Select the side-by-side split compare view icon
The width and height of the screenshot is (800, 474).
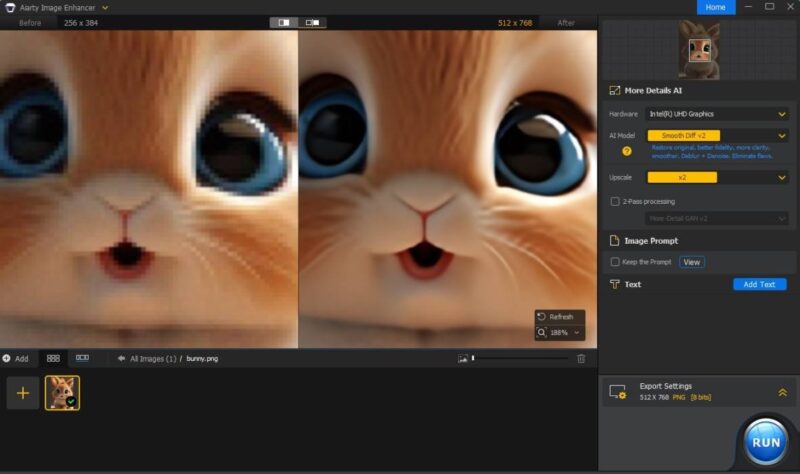[x=284, y=22]
